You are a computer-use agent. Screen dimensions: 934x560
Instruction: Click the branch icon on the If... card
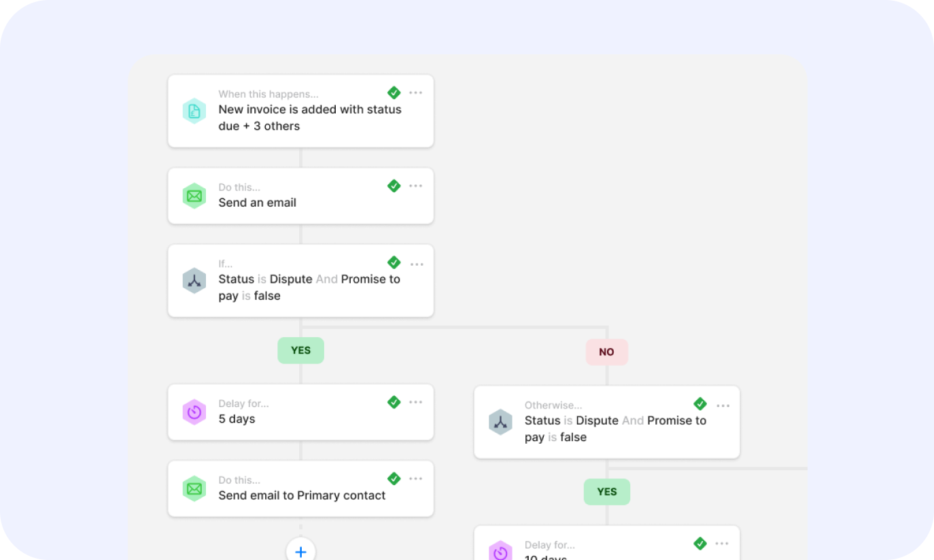point(194,281)
